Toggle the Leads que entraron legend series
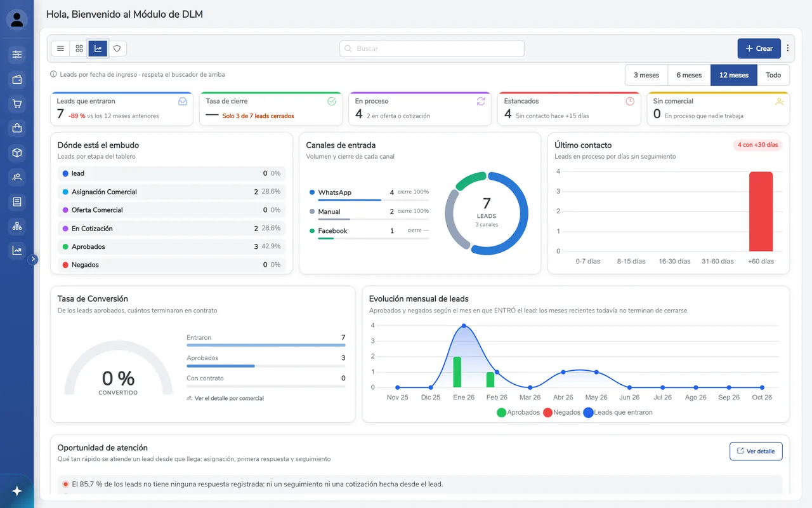This screenshot has height=508, width=812. click(618, 413)
